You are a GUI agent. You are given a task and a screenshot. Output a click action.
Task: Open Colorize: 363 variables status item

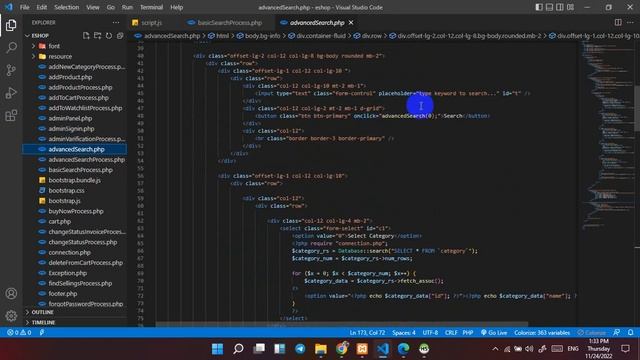(542, 333)
